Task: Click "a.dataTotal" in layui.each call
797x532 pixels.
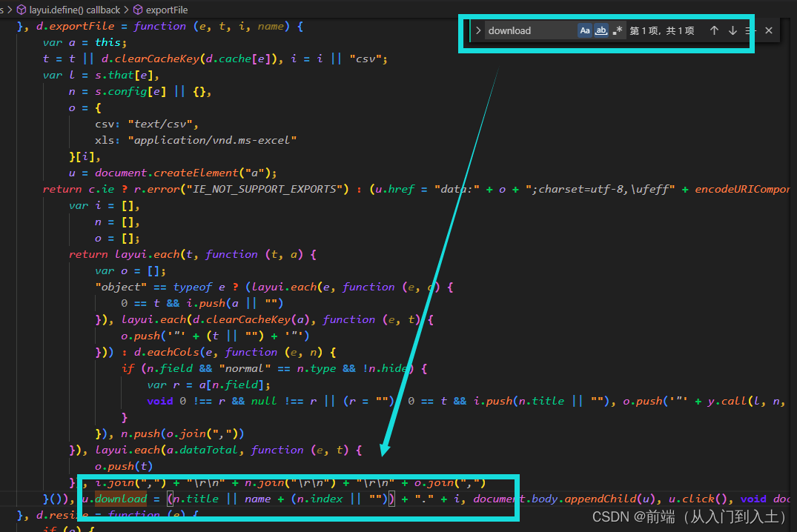Action: click(202, 450)
